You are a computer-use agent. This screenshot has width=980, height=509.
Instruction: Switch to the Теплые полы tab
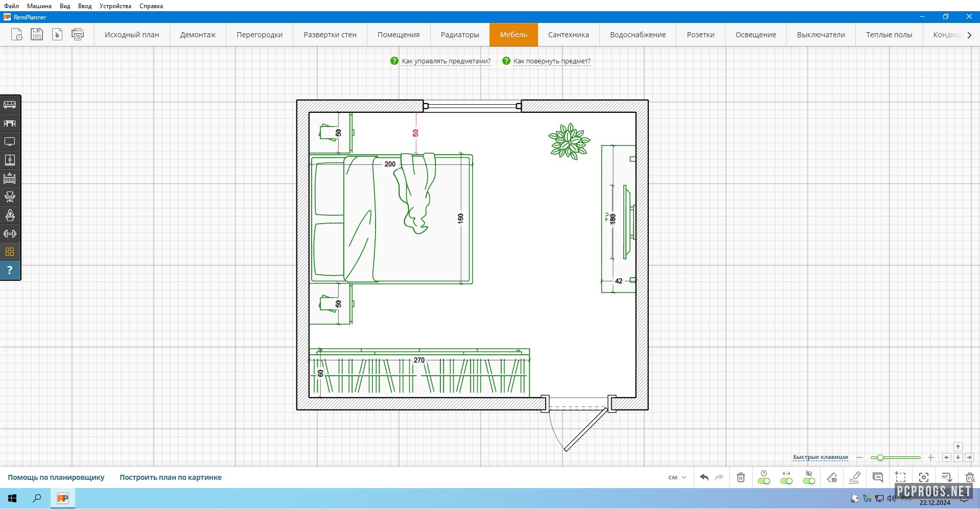[x=889, y=35]
